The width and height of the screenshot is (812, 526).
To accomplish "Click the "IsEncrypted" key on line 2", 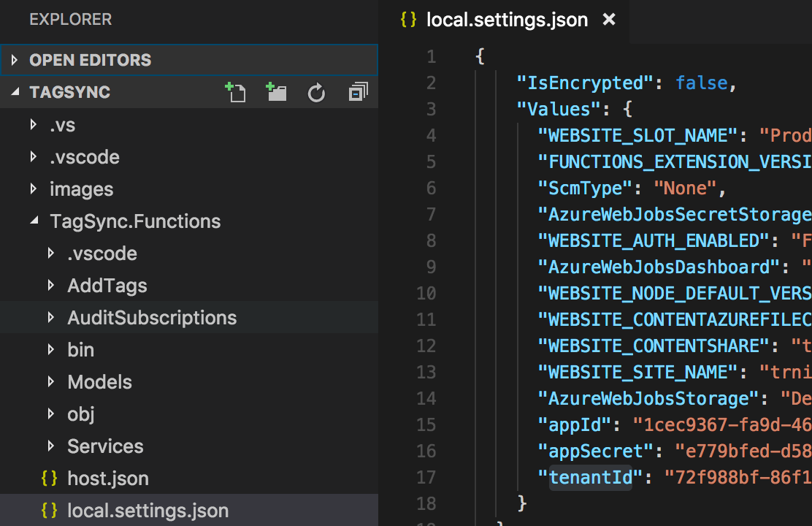I will (x=585, y=83).
